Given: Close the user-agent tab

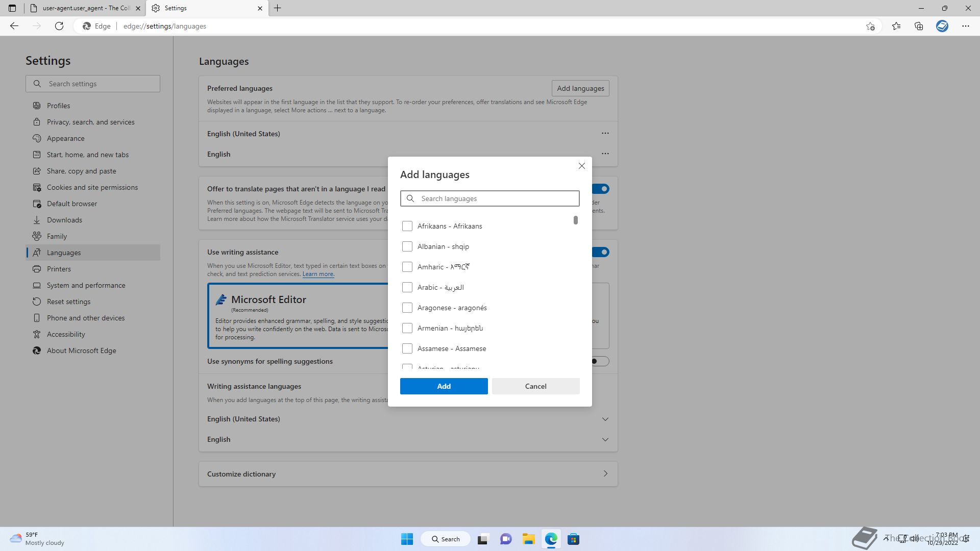Looking at the screenshot, I should point(138,8).
